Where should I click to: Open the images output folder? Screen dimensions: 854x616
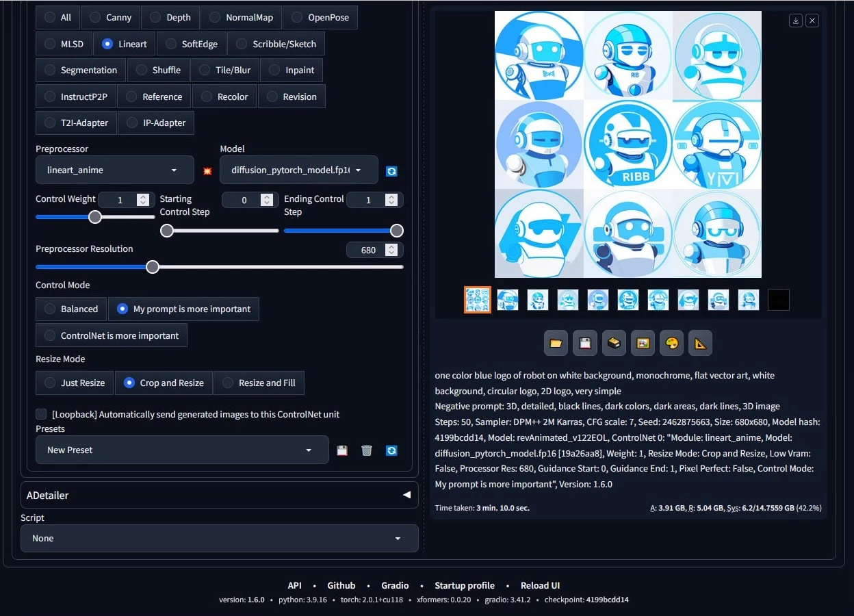tap(556, 343)
